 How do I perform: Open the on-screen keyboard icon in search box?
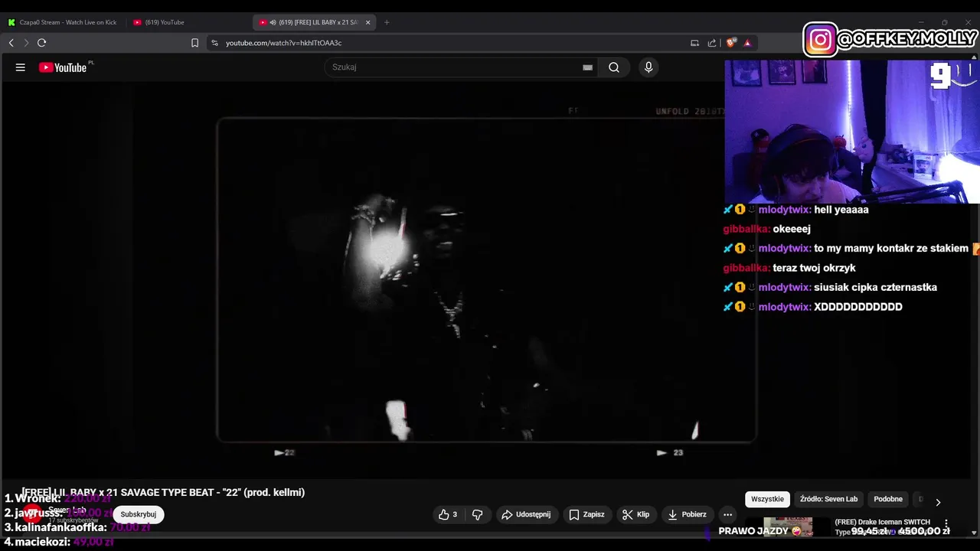pyautogui.click(x=587, y=67)
